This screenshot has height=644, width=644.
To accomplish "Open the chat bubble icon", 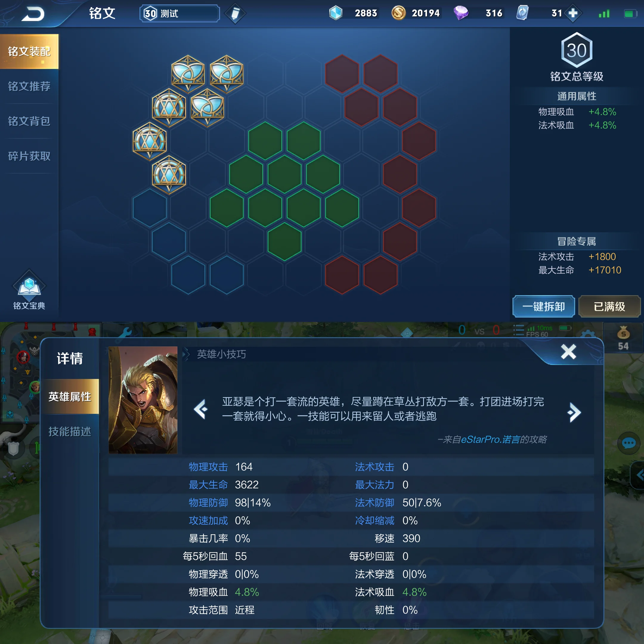I will tap(629, 443).
